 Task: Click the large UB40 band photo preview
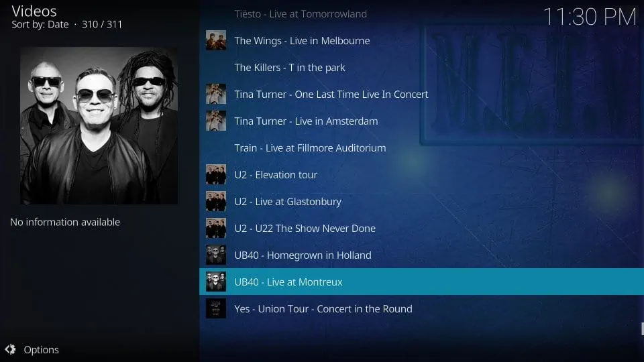pyautogui.click(x=99, y=125)
